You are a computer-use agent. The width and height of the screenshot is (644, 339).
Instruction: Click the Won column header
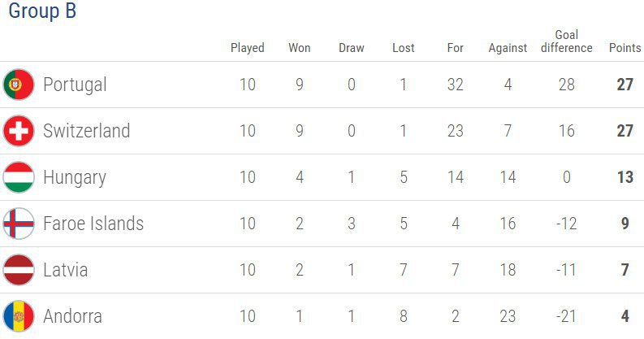tap(300, 48)
